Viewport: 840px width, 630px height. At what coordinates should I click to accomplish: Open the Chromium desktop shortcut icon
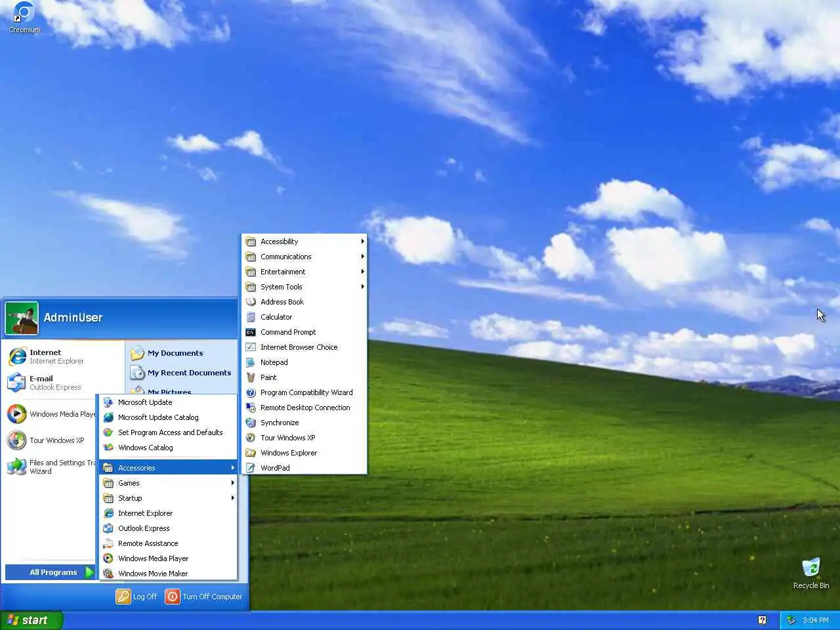coord(24,12)
